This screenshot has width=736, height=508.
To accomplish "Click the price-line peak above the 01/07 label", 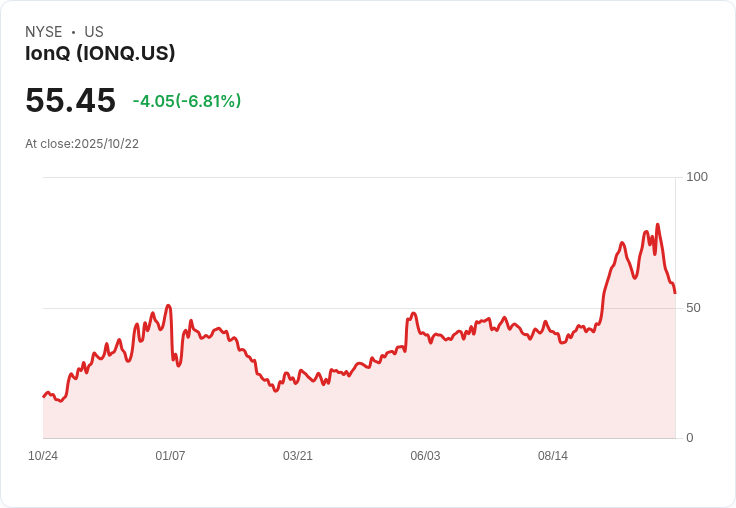I will (x=168, y=306).
